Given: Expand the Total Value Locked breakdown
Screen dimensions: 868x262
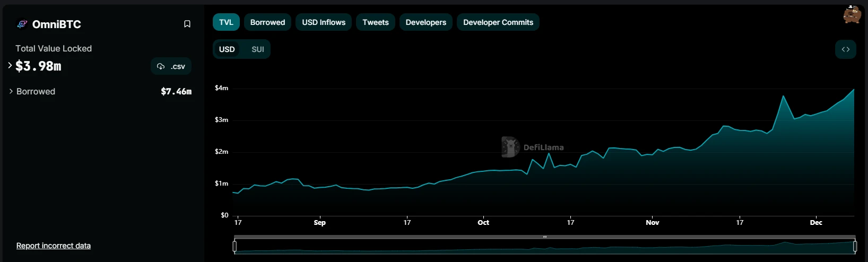Looking at the screenshot, I should pyautogui.click(x=10, y=65).
